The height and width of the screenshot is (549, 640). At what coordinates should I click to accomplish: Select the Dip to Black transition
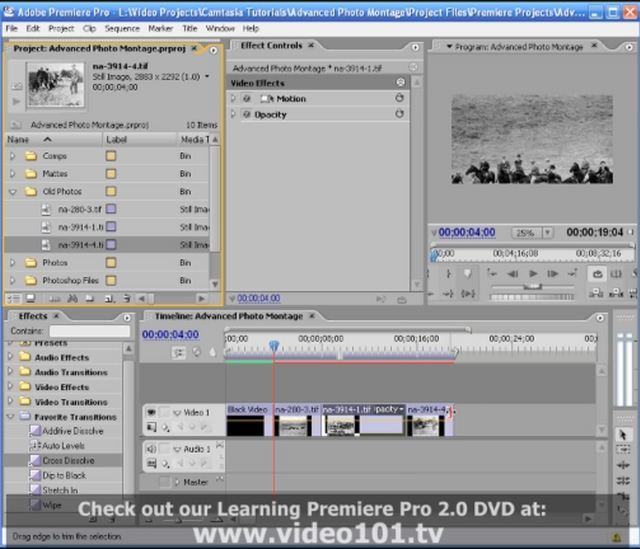point(64,476)
